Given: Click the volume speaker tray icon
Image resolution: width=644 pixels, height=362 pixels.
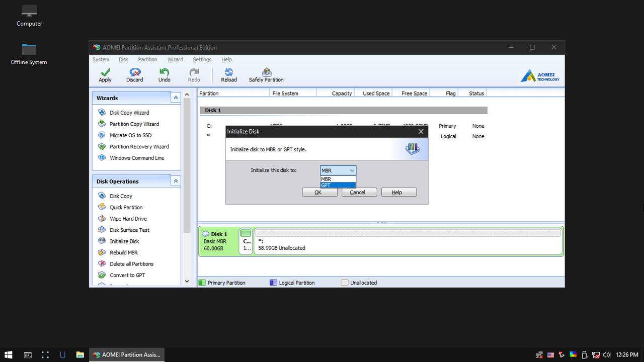Looking at the screenshot, I should pos(606,354).
